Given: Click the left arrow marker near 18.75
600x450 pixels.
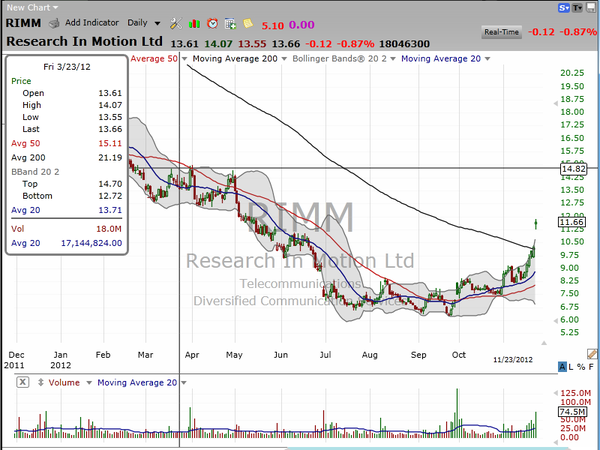Looking at the screenshot, I should click(x=556, y=104).
